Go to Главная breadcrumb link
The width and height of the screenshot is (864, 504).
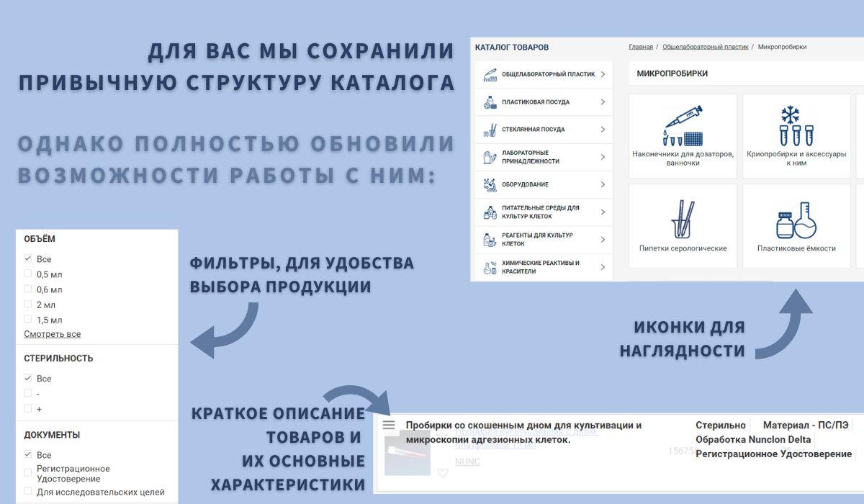641,47
